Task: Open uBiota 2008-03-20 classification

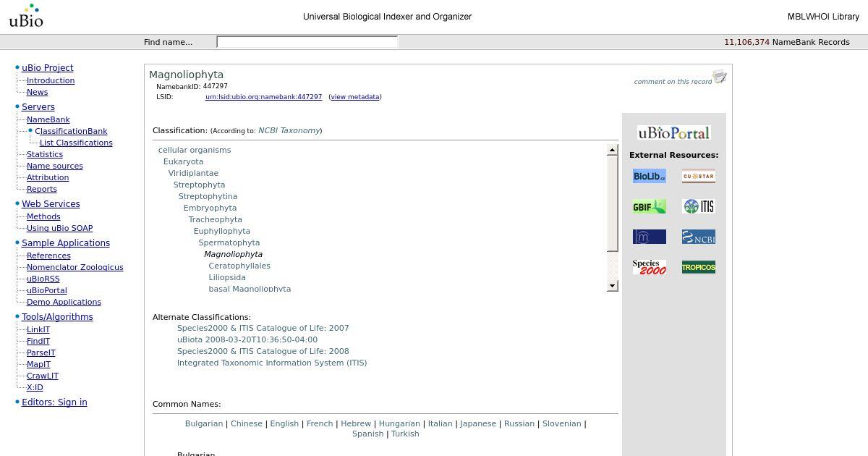Action: point(247,339)
